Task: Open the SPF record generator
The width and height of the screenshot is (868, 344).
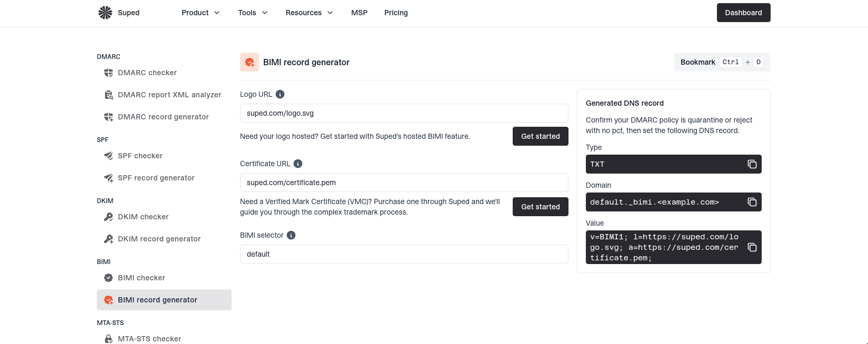Action: click(x=164, y=178)
